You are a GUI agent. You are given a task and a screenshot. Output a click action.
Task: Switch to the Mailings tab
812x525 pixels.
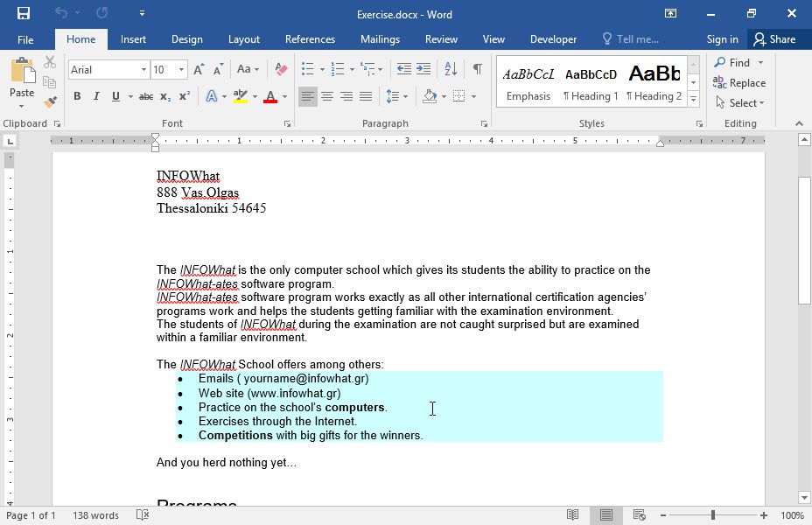point(380,39)
